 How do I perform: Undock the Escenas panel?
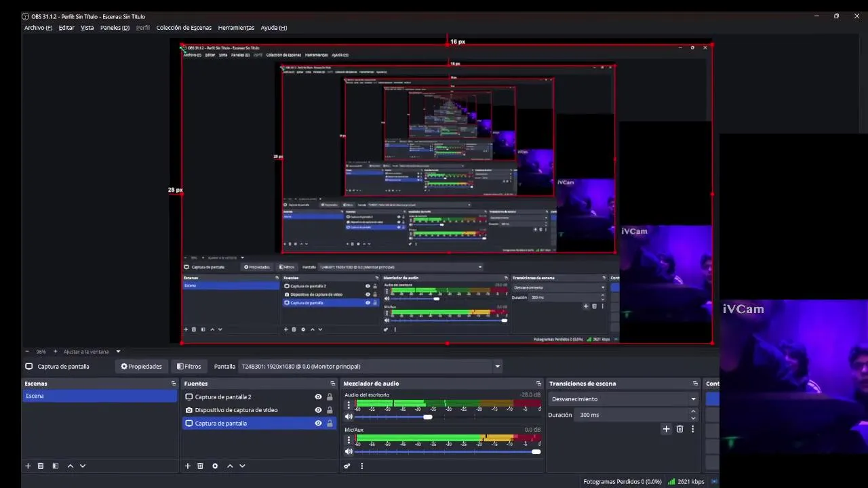(174, 384)
